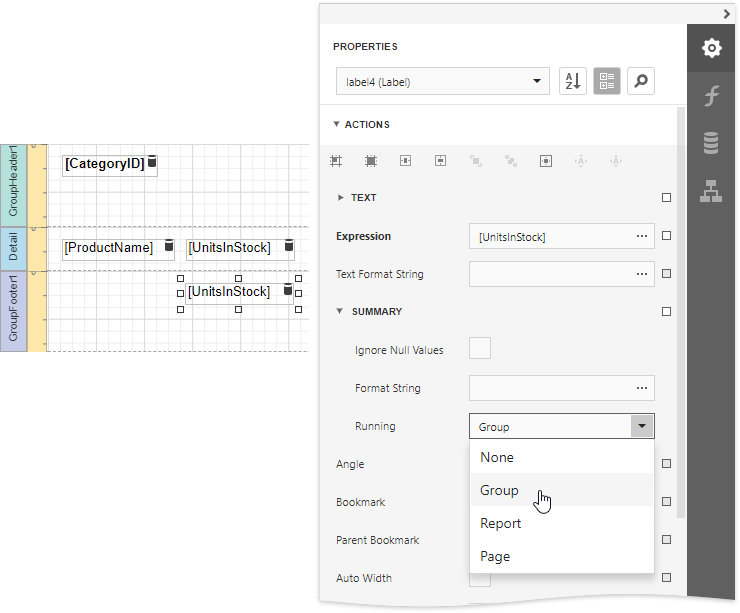Sort properties alphabetically
This screenshot has width=740, height=613.
tap(573, 82)
